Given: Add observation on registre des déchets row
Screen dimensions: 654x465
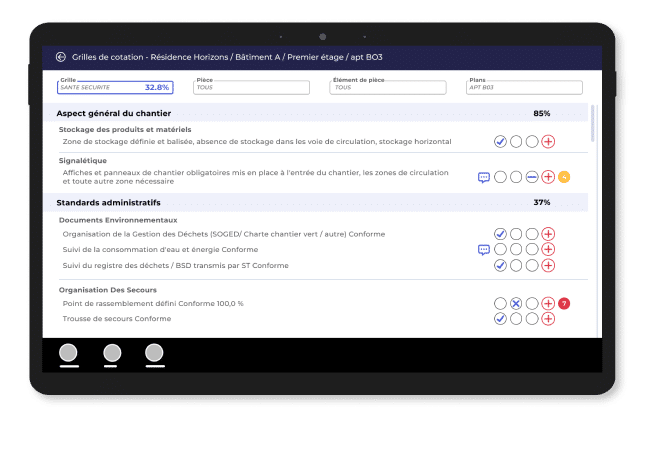Looking at the screenshot, I should tap(548, 266).
